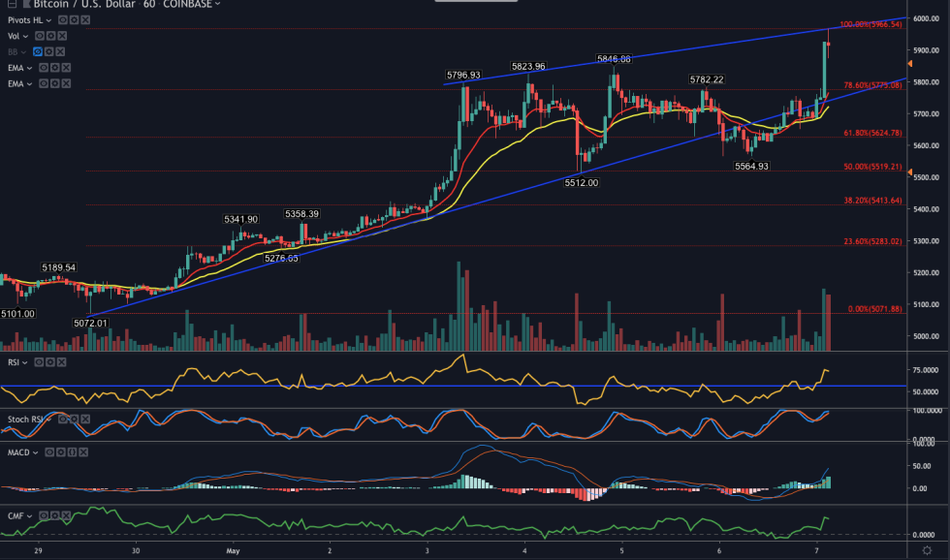Delete the RSI indicator from chart
Screen dimensions: 950x560
[x=63, y=362]
